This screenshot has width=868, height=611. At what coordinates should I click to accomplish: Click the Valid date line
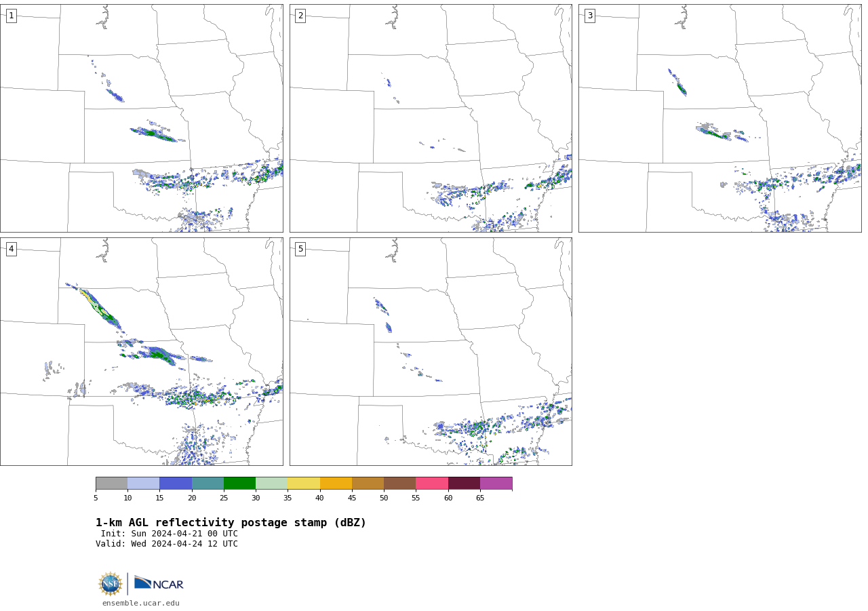pyautogui.click(x=167, y=544)
